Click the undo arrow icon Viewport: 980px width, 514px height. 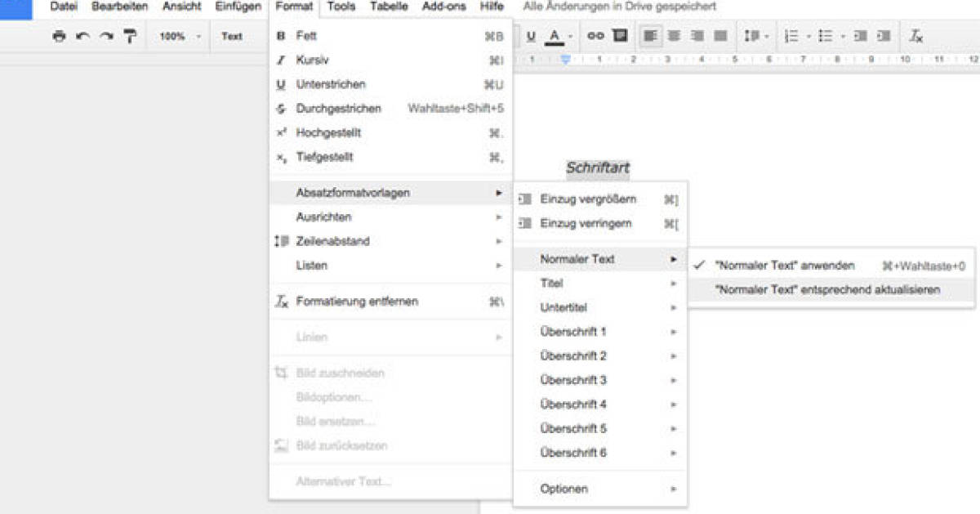[82, 36]
